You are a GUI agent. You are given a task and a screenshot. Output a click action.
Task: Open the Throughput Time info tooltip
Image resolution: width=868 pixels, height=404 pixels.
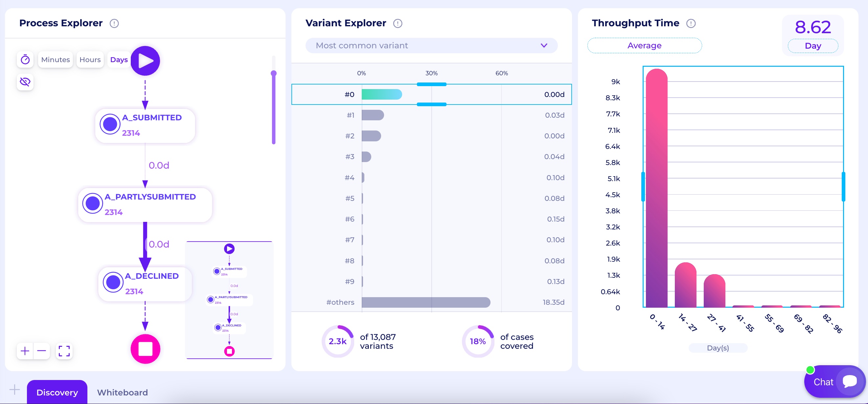pos(692,23)
